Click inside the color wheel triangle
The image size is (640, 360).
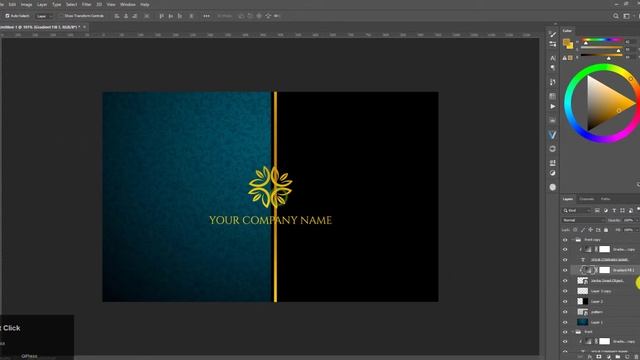tap(604, 104)
